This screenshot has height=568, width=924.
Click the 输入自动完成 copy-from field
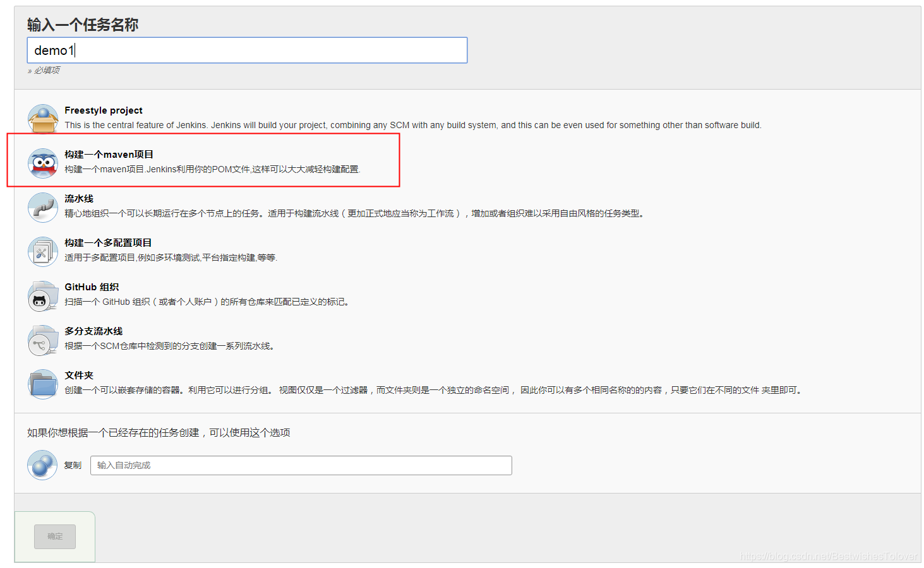tap(301, 465)
